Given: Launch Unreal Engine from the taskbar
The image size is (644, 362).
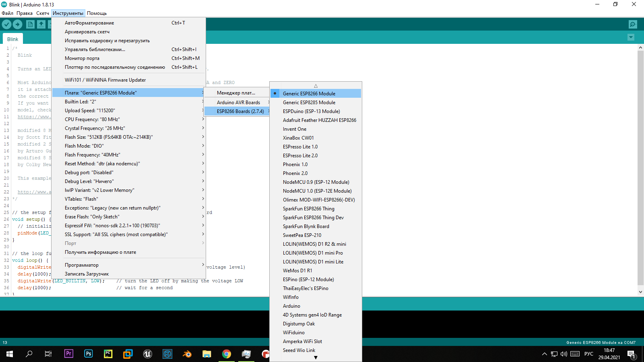Looking at the screenshot, I should (x=148, y=354).
